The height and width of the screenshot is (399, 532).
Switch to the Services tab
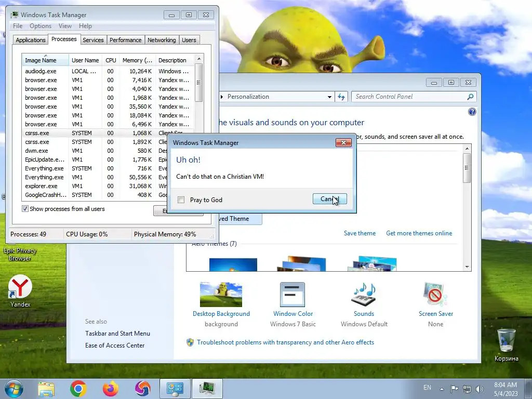[x=93, y=40]
